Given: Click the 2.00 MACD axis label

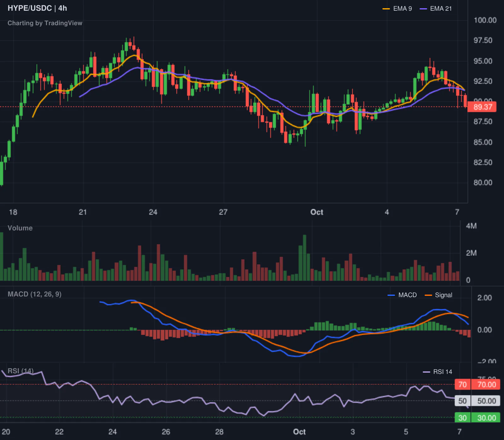Looking at the screenshot, I should 484,298.
